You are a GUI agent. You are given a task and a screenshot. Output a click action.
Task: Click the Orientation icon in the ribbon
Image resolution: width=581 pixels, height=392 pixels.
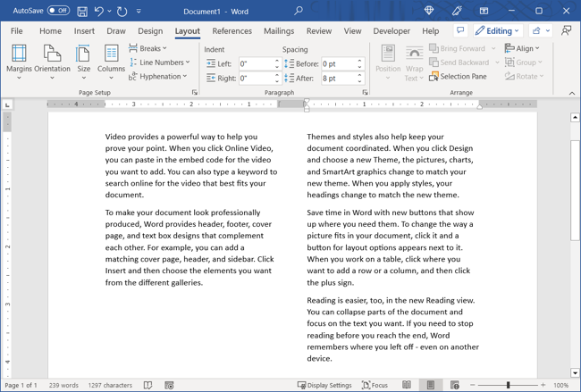[x=52, y=59]
